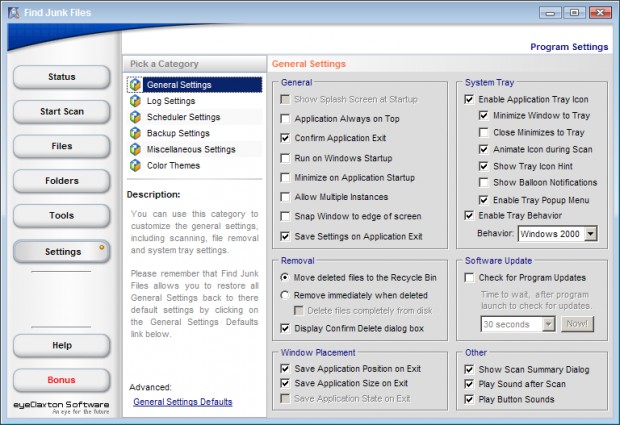The width and height of the screenshot is (620, 425).
Task: Toggle Enable Tray Behavior checkbox
Action: 469,215
